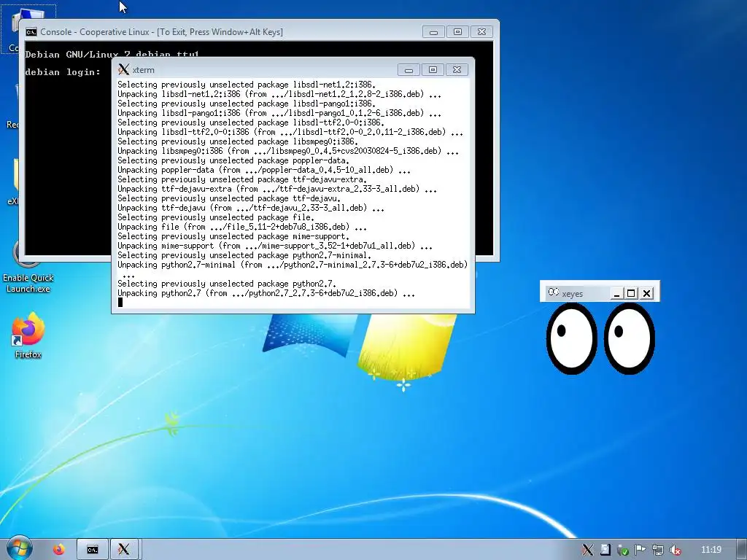This screenshot has width=747, height=560.
Task: Click the Console window title bar icon
Action: 31,32
